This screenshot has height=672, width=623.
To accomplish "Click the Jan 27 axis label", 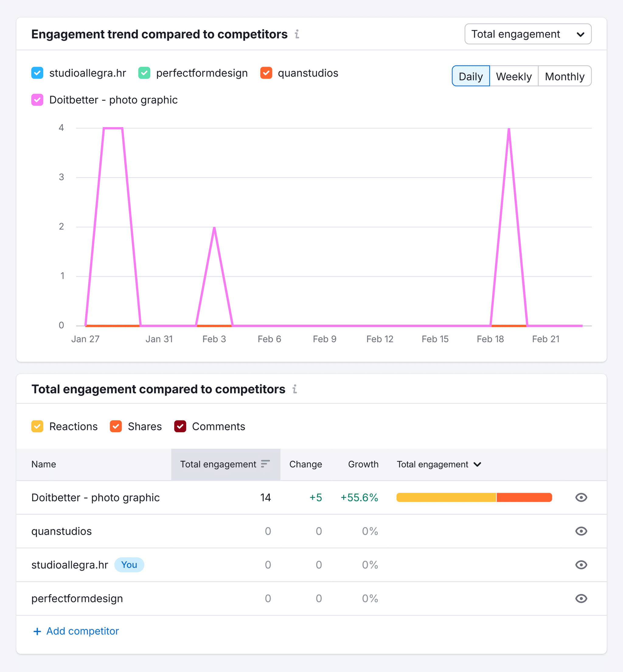I will point(85,339).
